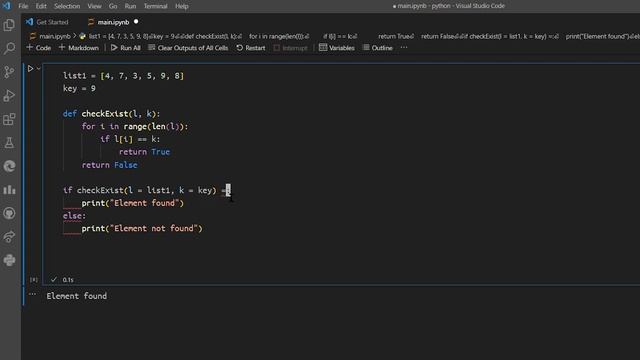Screen dimensions: 640x360
Task: Open the Python view icon in activity bar
Action: pyautogui.click(x=9, y=260)
